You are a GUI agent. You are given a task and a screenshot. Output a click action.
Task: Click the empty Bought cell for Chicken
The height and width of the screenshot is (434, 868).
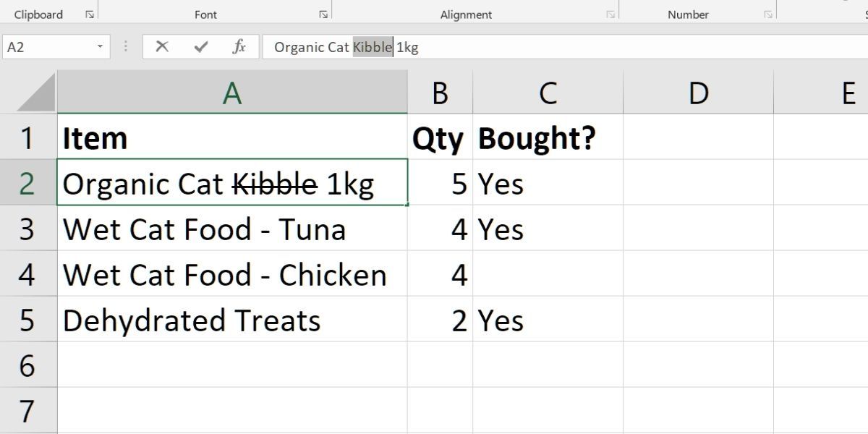point(547,275)
